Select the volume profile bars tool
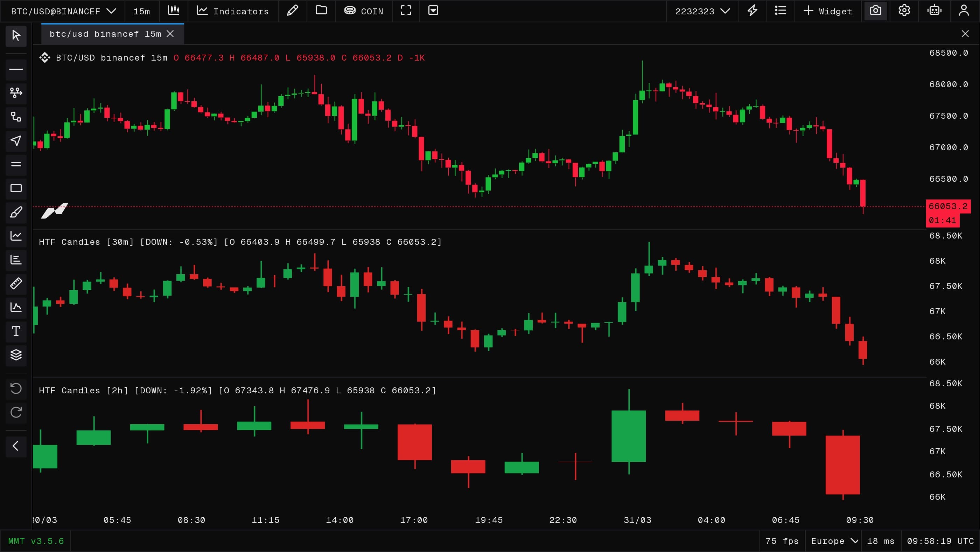The height and width of the screenshot is (552, 980). [x=16, y=260]
